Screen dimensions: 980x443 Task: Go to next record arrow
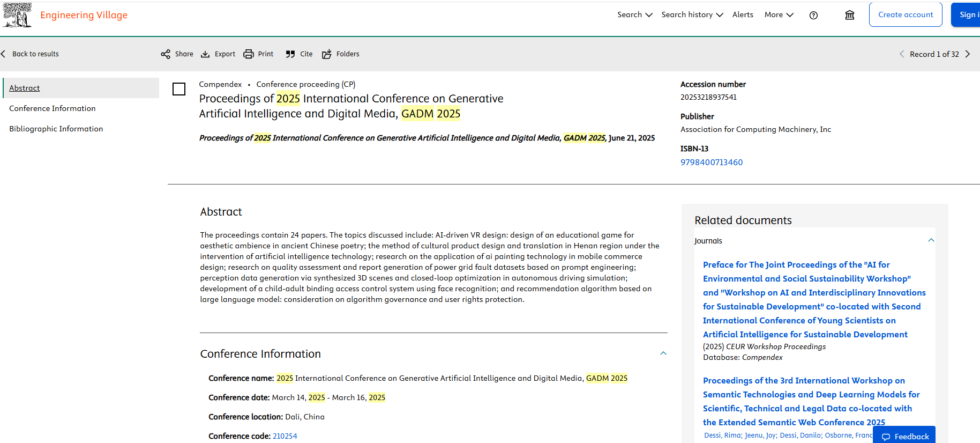tap(968, 54)
